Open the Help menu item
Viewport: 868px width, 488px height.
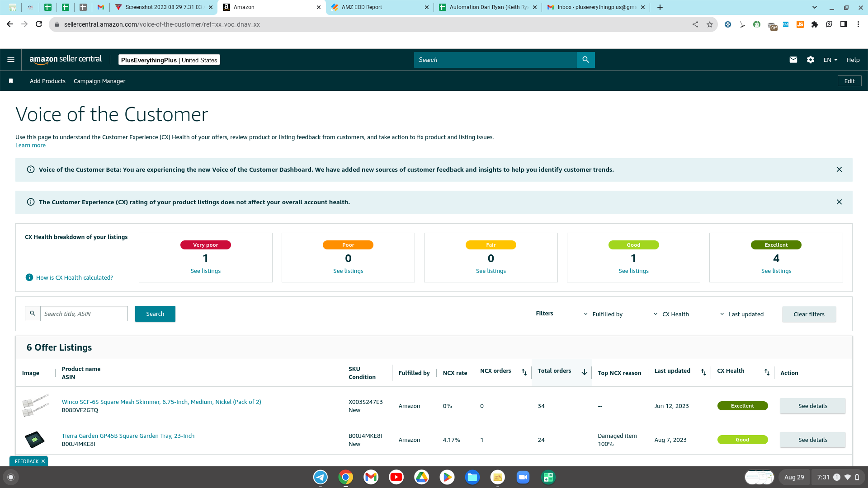(853, 60)
